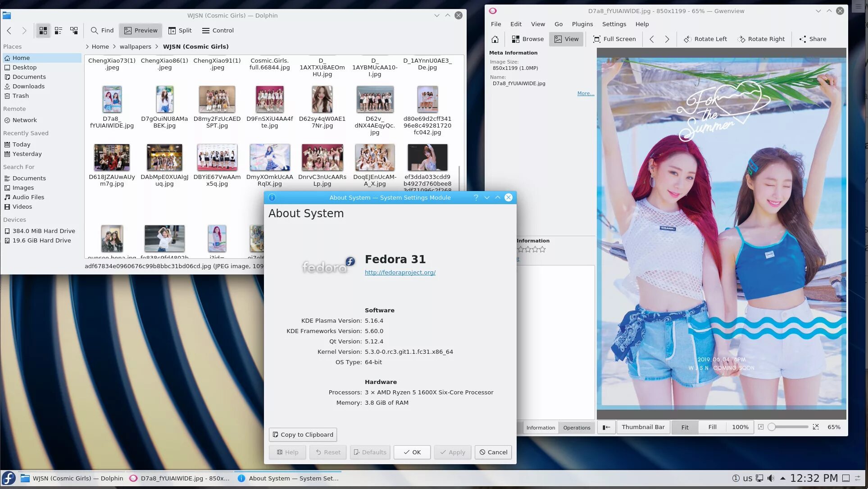
Task: Switch Dolphin to icons view mode
Action: coord(43,31)
